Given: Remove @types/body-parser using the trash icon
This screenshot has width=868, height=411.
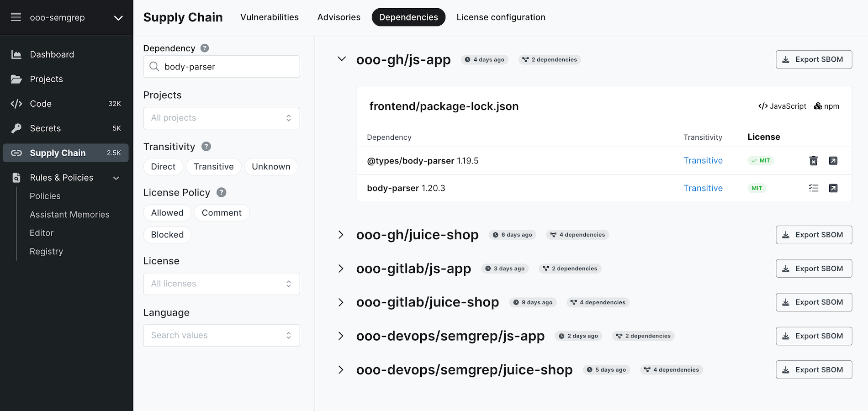Looking at the screenshot, I should [x=814, y=161].
